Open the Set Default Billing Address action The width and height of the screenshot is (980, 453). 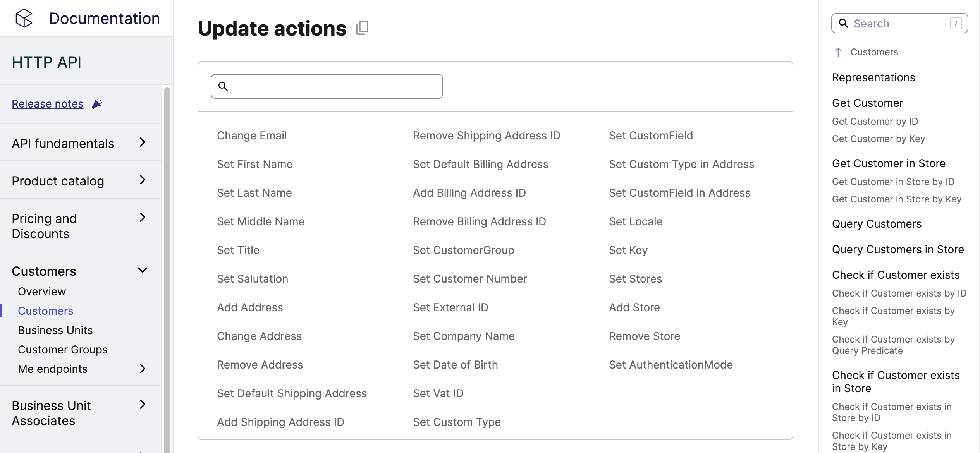click(480, 164)
